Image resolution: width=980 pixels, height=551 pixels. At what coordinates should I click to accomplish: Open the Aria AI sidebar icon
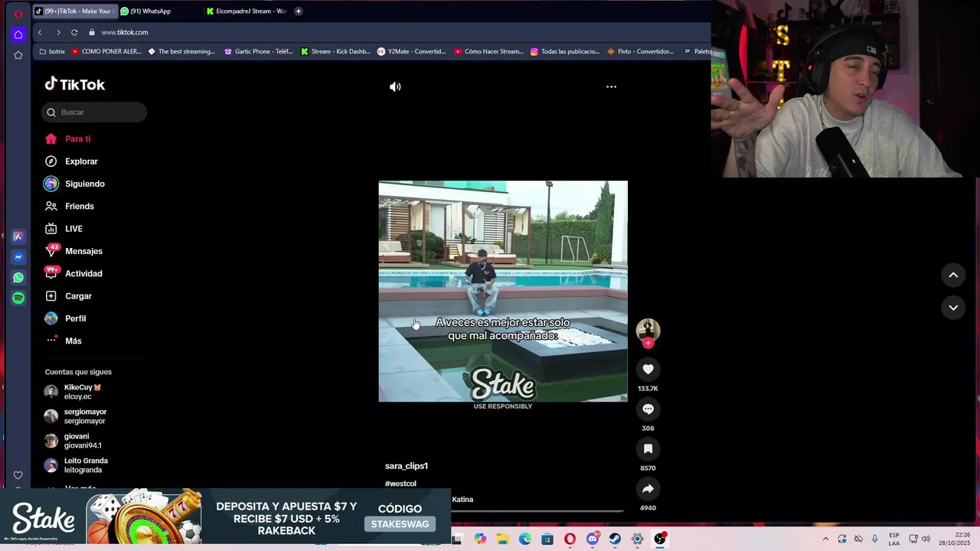click(x=18, y=236)
